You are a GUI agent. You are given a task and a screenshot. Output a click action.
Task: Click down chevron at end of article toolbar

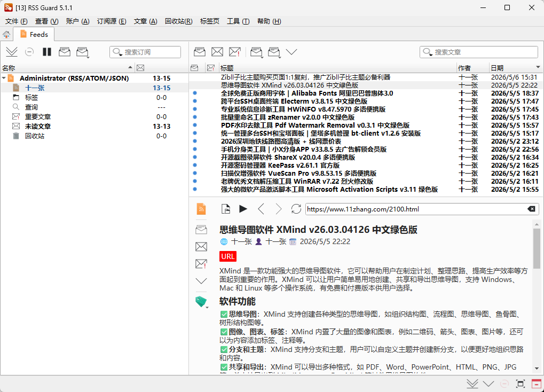click(291, 52)
